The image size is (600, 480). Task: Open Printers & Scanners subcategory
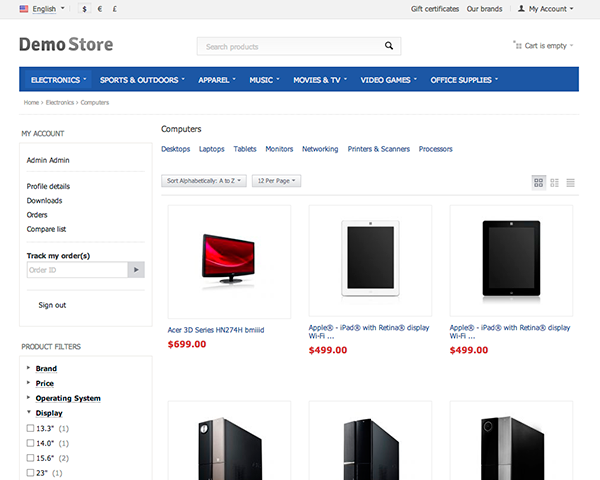378,149
